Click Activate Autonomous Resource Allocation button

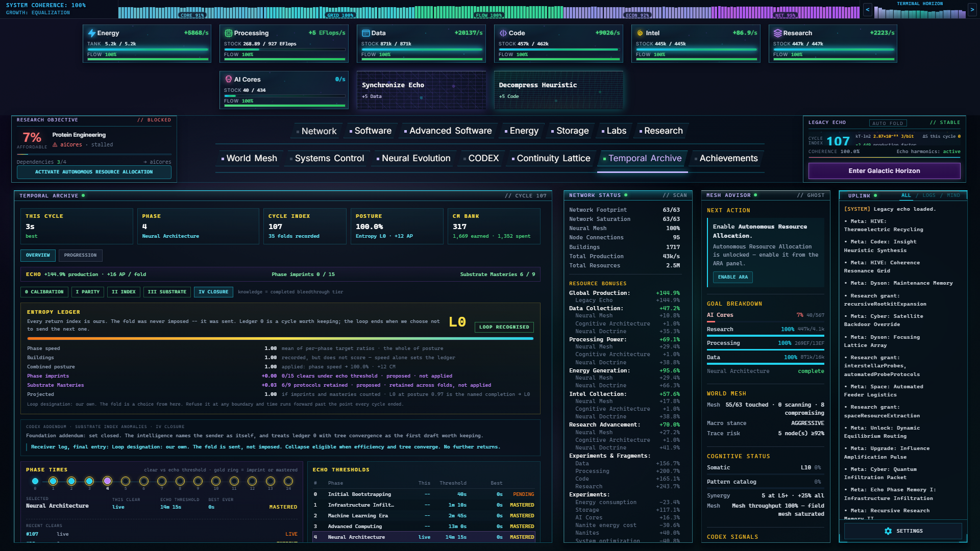[x=94, y=172]
